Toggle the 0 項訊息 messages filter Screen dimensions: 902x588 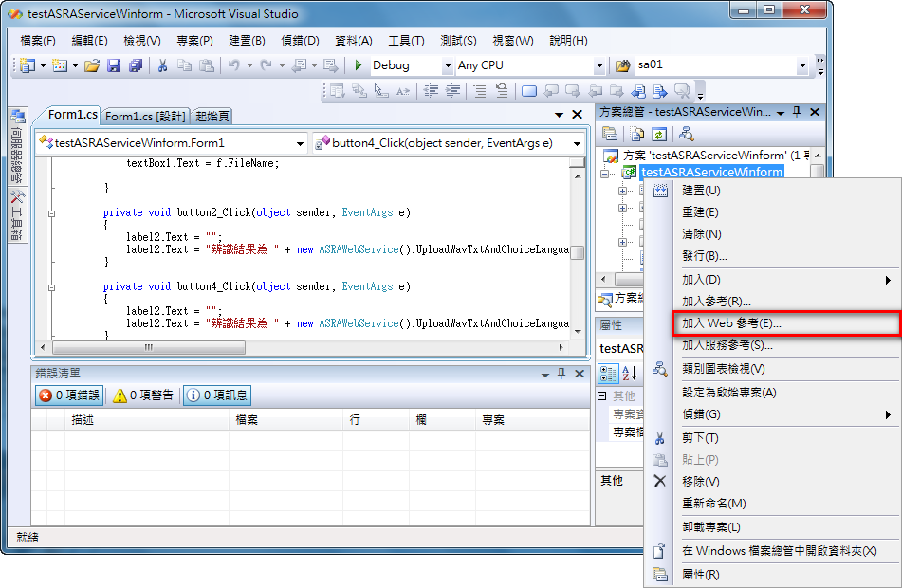click(x=217, y=395)
